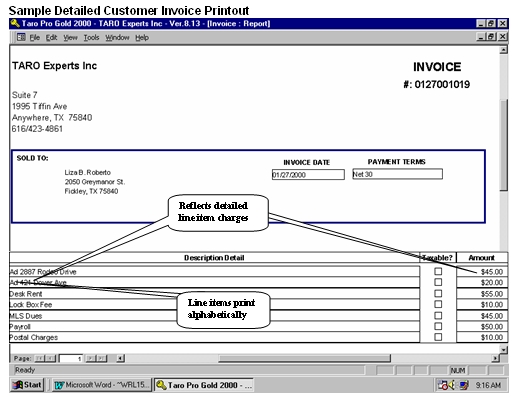
Task: Go to next page navigation button
Action: 91,358
